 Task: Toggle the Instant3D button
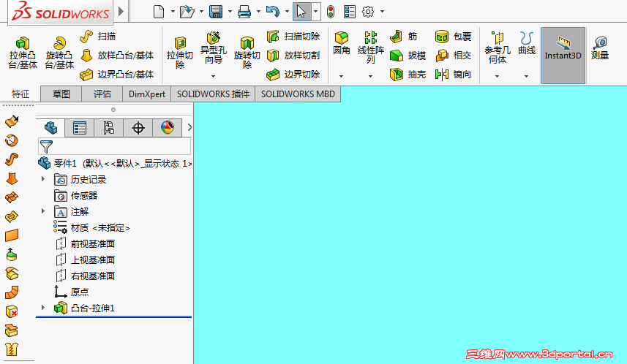click(x=563, y=56)
